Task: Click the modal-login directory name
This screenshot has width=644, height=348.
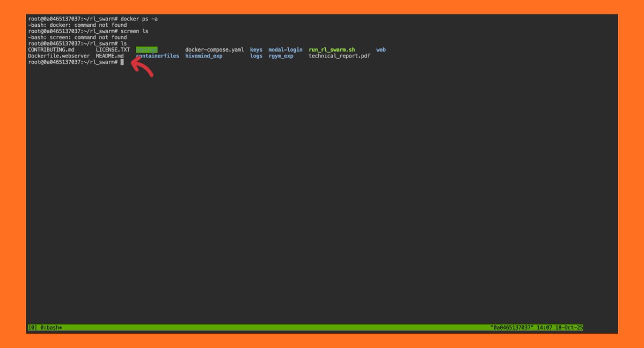Action: pyautogui.click(x=286, y=50)
